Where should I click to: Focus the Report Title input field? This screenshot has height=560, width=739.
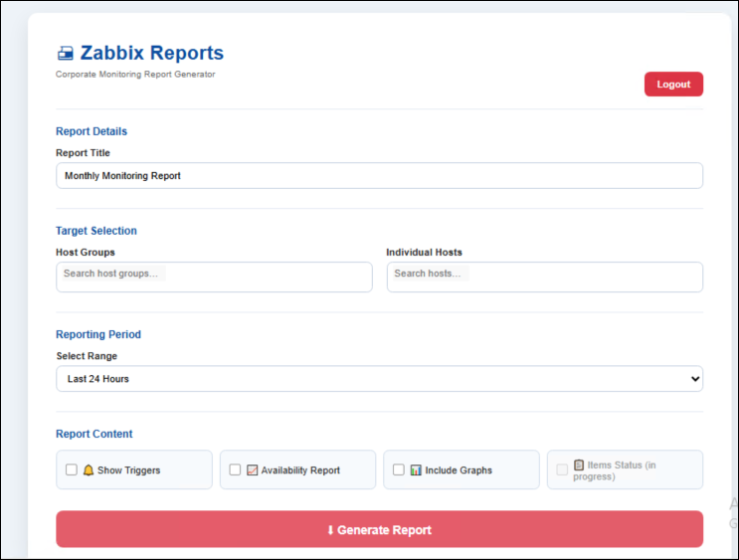[379, 175]
